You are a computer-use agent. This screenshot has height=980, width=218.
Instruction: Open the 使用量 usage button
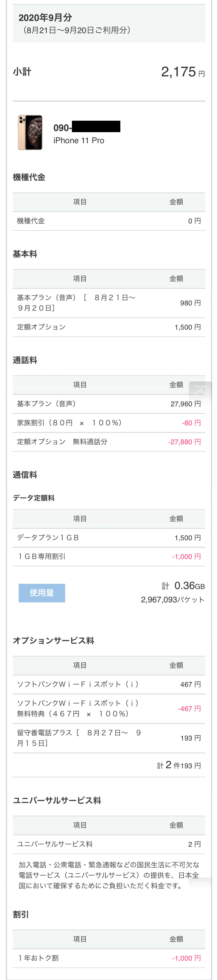click(42, 593)
